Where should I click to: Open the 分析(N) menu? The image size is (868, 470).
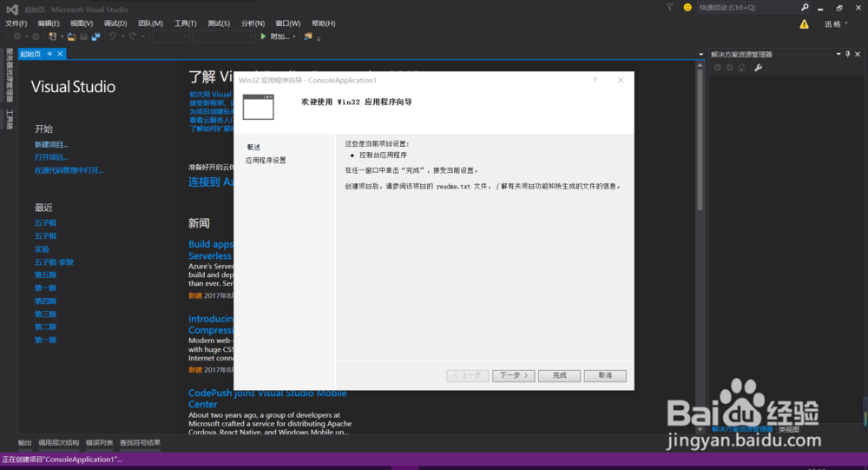point(253,23)
